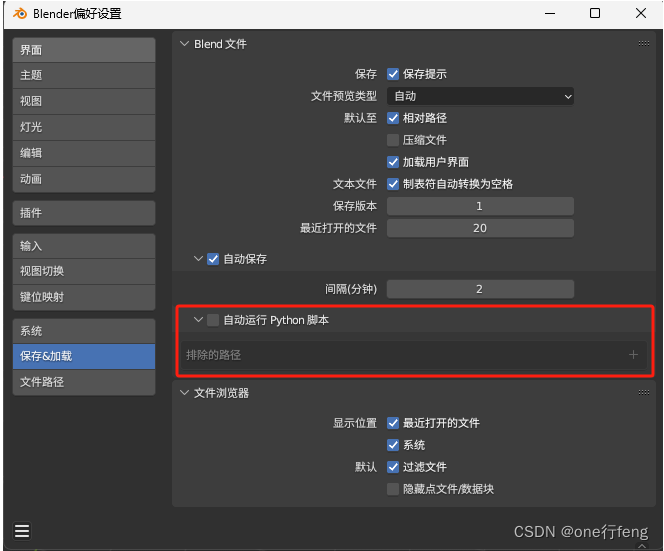Screen dimensions: 664x551
Task: Uncheck 制表符自动转换为空格
Action: tap(393, 184)
